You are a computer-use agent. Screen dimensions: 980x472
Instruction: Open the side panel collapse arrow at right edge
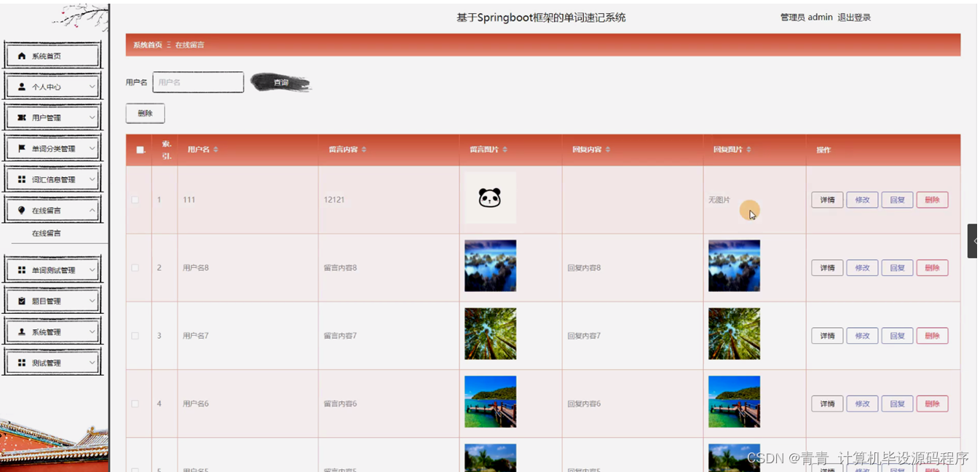tap(973, 241)
